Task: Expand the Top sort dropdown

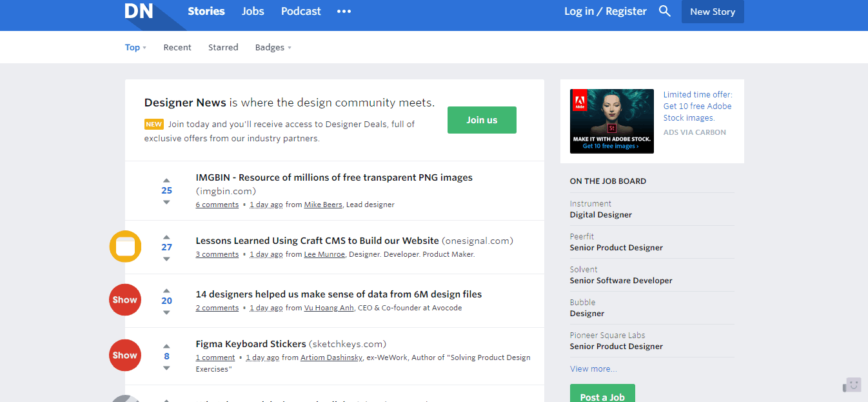Action: point(135,47)
